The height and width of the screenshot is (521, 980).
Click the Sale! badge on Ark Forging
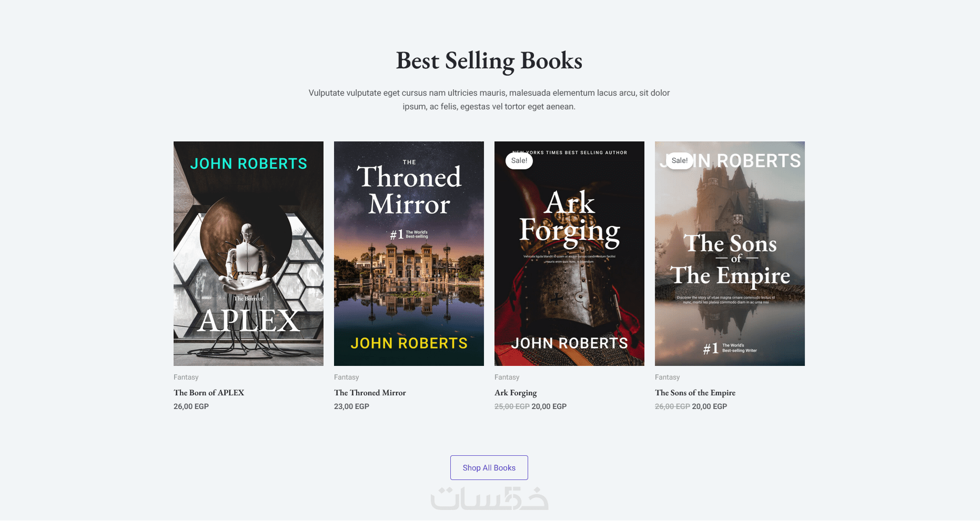click(519, 160)
